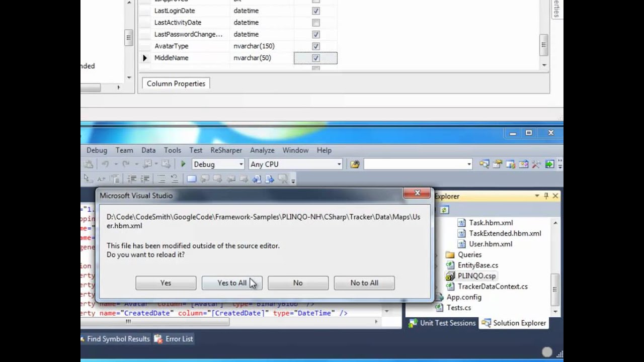Click the blue Next Bookmark in Document icon
This screenshot has width=644, height=362.
point(270,178)
